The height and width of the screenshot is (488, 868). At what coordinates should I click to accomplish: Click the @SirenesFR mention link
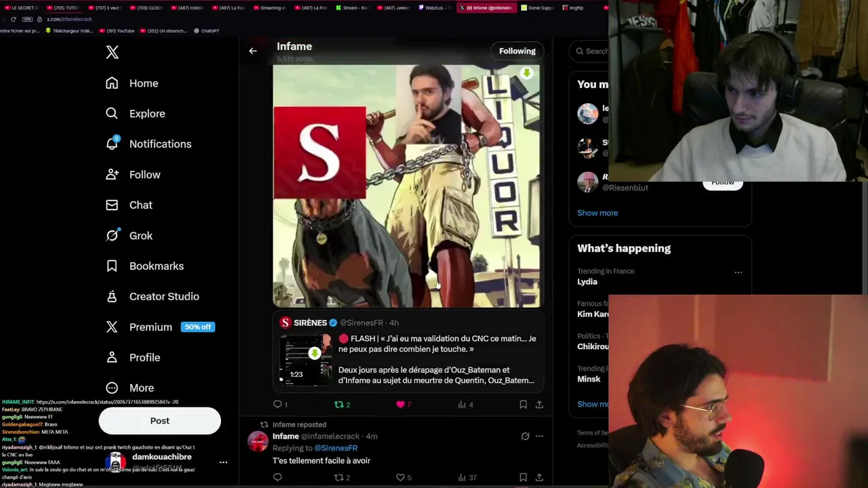click(336, 448)
